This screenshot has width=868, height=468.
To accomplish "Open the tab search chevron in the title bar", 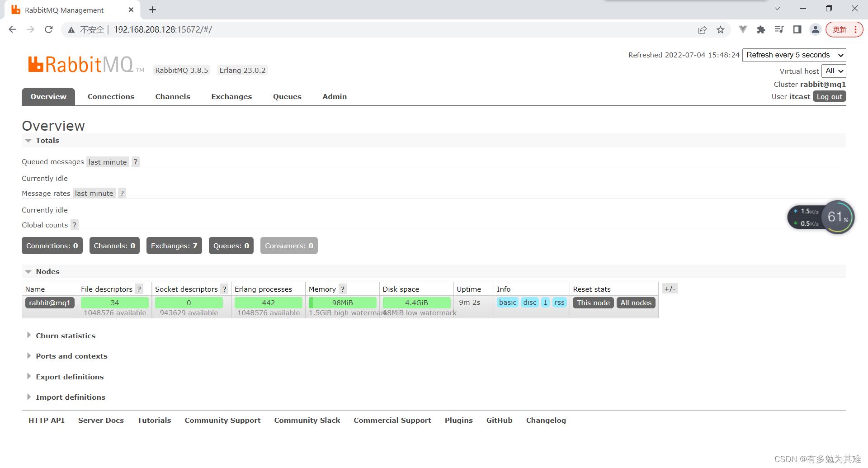I will pos(777,9).
